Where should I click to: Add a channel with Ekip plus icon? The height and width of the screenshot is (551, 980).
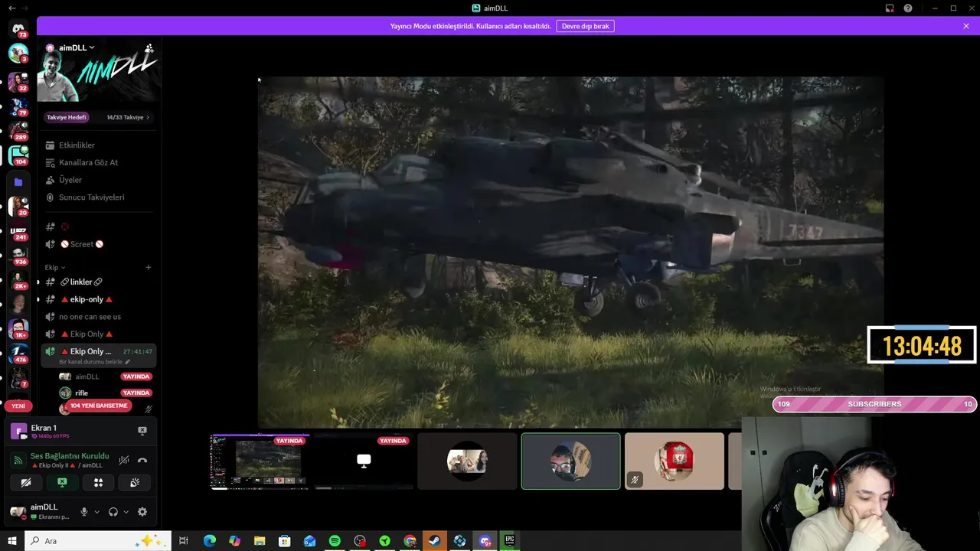point(149,267)
